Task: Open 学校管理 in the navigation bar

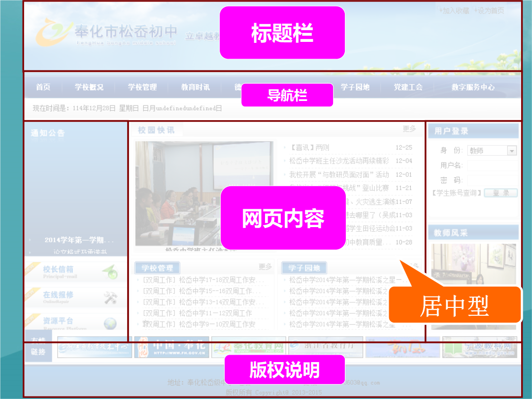Action: click(x=142, y=87)
